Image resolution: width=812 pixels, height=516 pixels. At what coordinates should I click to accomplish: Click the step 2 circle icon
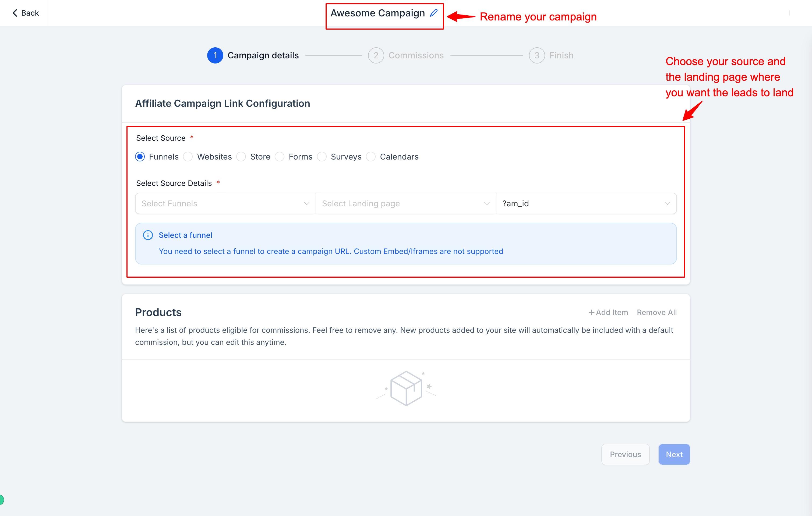pyautogui.click(x=376, y=55)
